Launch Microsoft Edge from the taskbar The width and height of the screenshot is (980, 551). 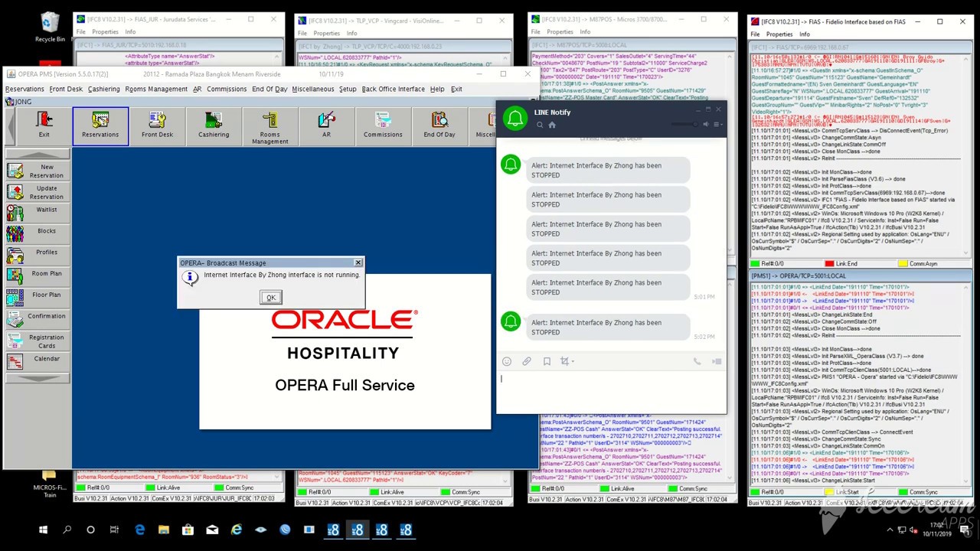pyautogui.click(x=139, y=530)
